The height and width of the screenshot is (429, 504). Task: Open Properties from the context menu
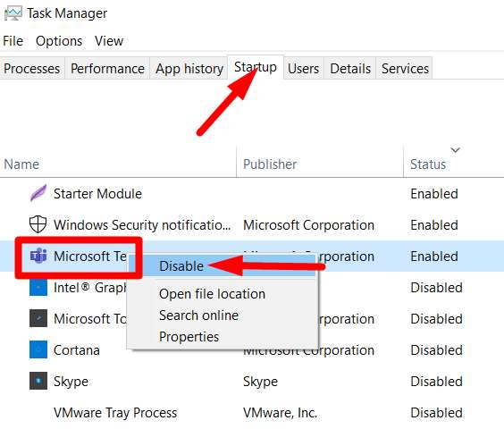(189, 337)
